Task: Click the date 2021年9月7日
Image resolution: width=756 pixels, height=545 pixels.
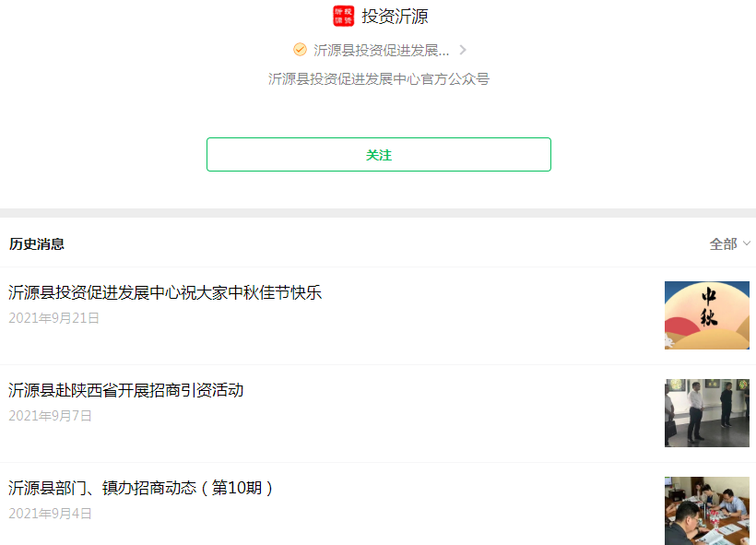Action: click(51, 416)
